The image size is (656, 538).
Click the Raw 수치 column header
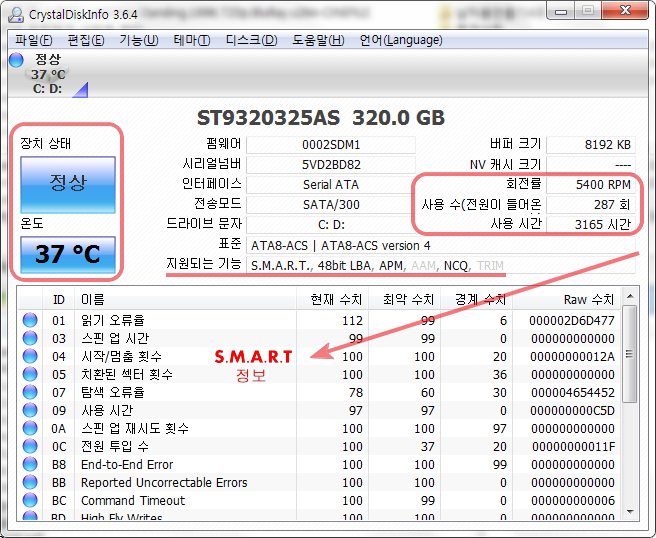tap(566, 300)
